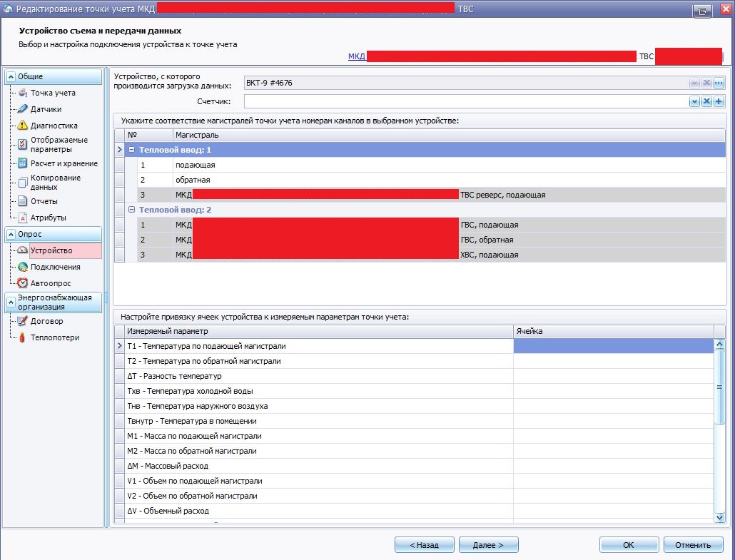The height and width of the screenshot is (560, 735).
Task: Open device browse ellipsis button
Action: pyautogui.click(x=719, y=83)
